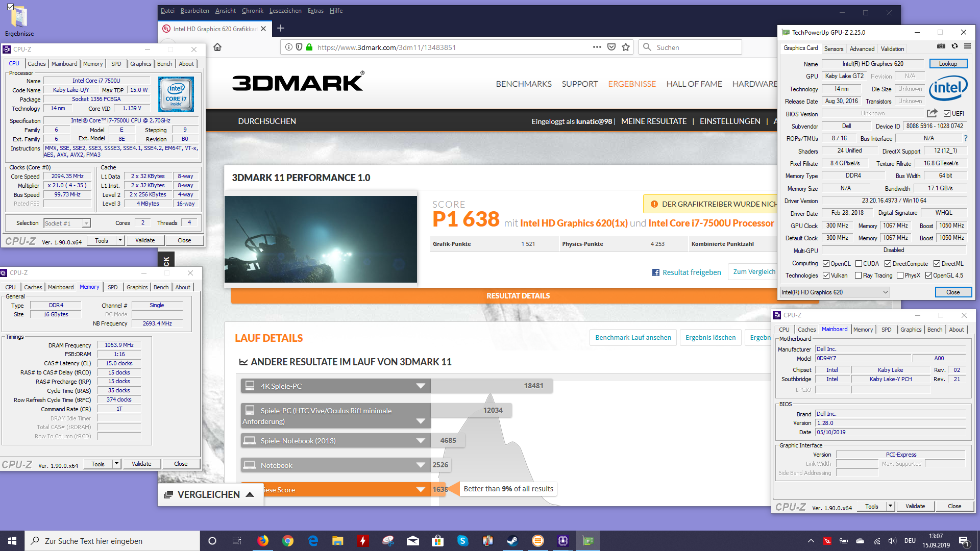This screenshot has height=551, width=980.
Task: Refresh GPU-Z data with refresh icon
Action: click(954, 46)
